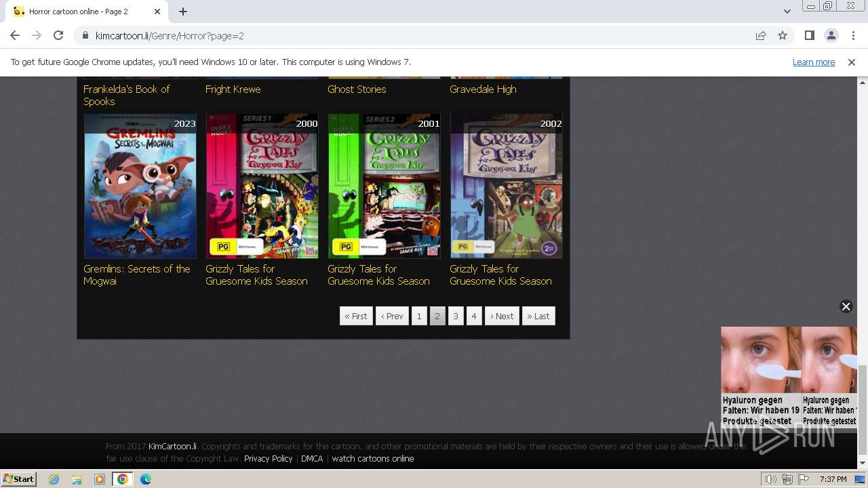Open the DMCA footer link
This screenshot has width=868, height=488.
click(312, 458)
